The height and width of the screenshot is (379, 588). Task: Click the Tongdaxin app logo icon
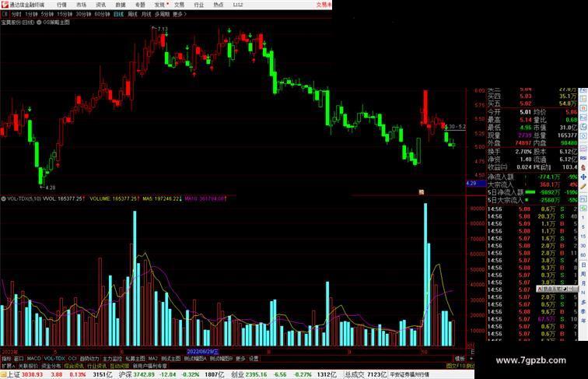(4, 5)
